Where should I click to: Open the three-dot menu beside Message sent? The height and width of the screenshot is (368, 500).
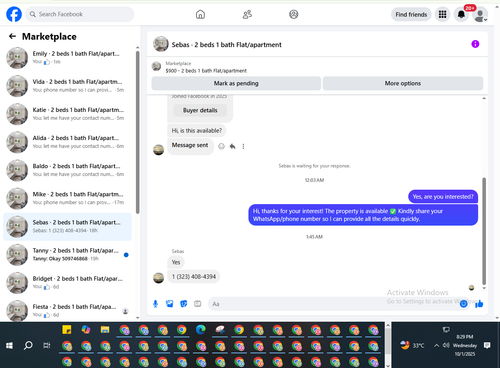tap(243, 146)
